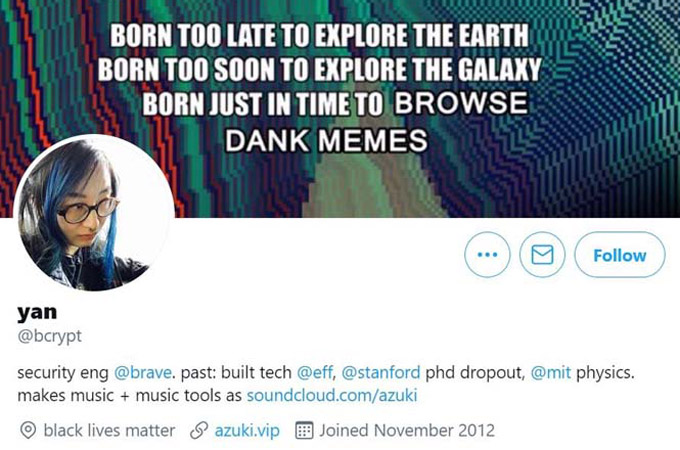Click the @bcrypt handle
This screenshot has width=680, height=450.
pyautogui.click(x=49, y=336)
